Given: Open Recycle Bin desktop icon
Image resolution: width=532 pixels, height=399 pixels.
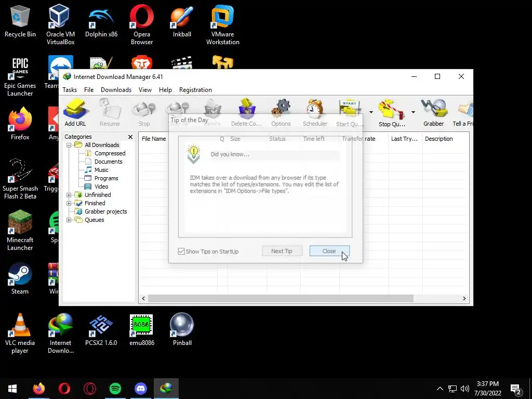Looking at the screenshot, I should pos(20,22).
